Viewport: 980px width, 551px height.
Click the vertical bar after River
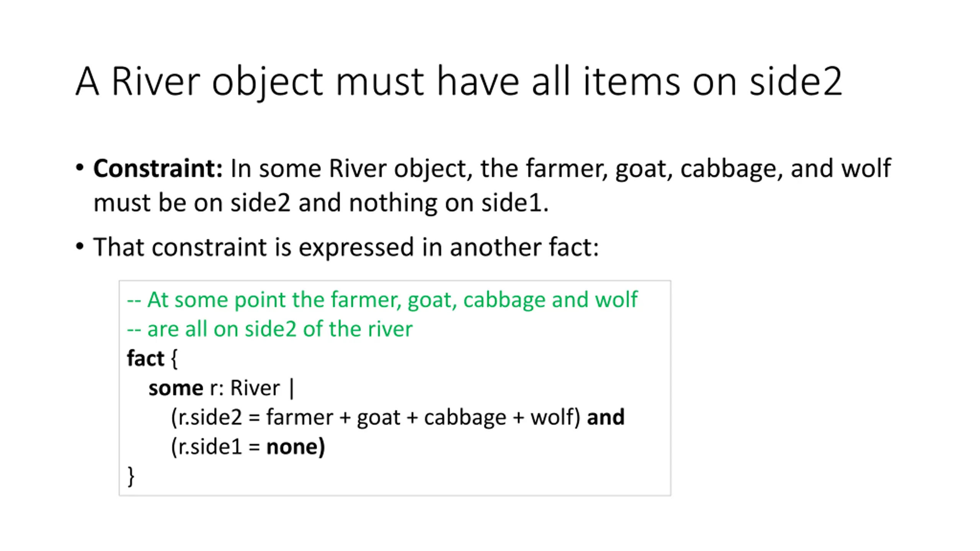point(292,388)
